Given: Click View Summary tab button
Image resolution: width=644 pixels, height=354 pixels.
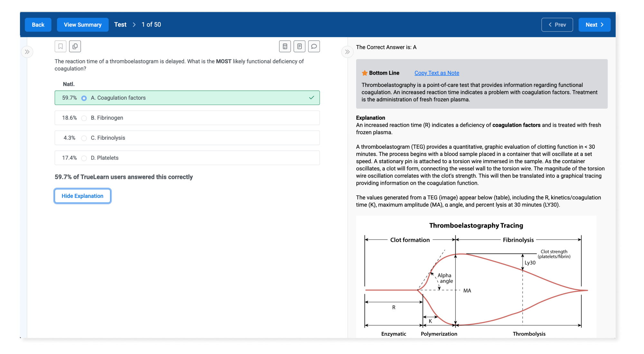Looking at the screenshot, I should [82, 24].
